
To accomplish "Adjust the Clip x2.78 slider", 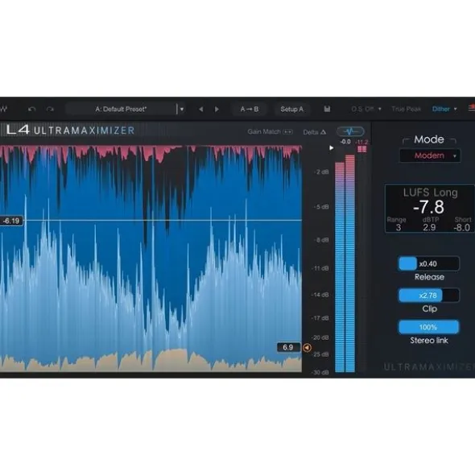I will 428,296.
